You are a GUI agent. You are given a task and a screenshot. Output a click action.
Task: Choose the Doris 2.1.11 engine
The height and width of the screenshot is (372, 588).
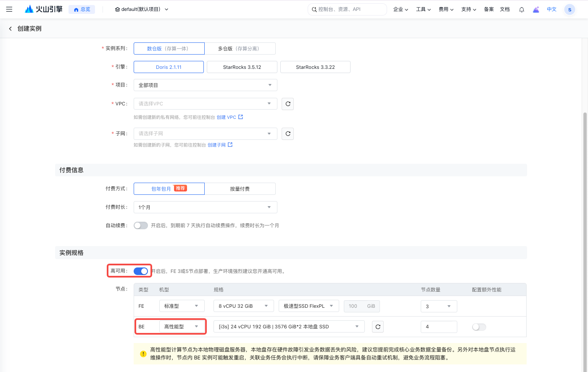pos(169,67)
